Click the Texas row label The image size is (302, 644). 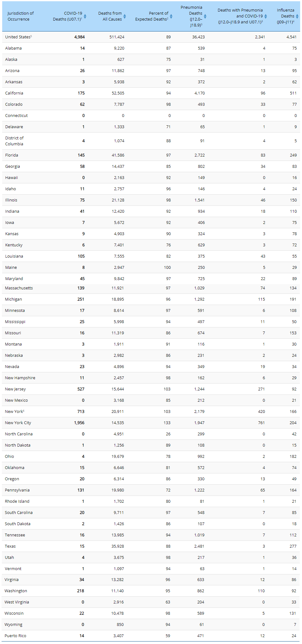tap(10, 546)
